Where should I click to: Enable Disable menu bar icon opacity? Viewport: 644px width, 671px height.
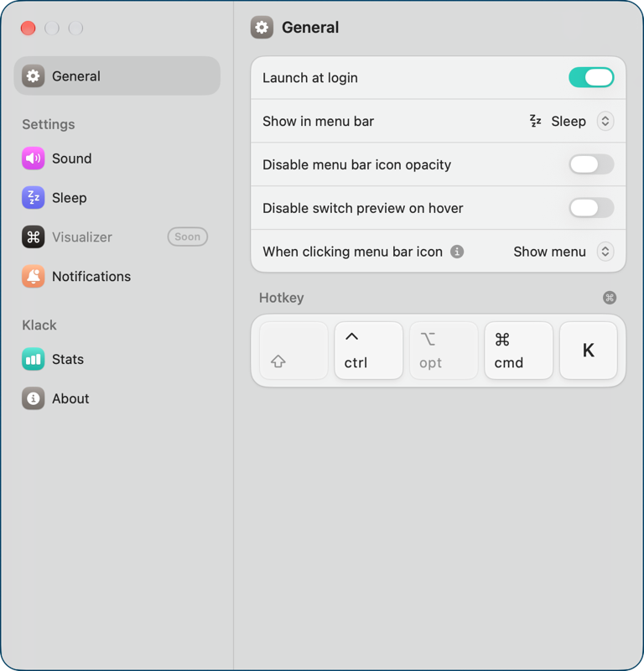pos(591,164)
